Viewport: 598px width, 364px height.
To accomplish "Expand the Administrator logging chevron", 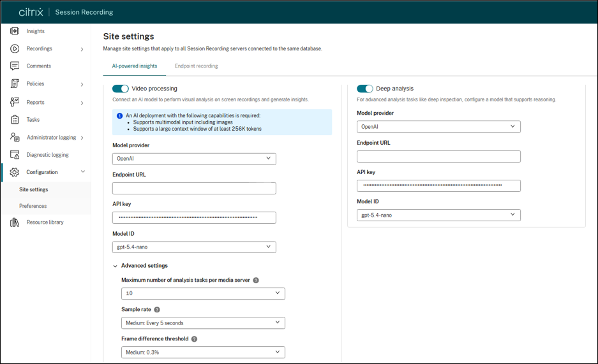I will click(82, 138).
